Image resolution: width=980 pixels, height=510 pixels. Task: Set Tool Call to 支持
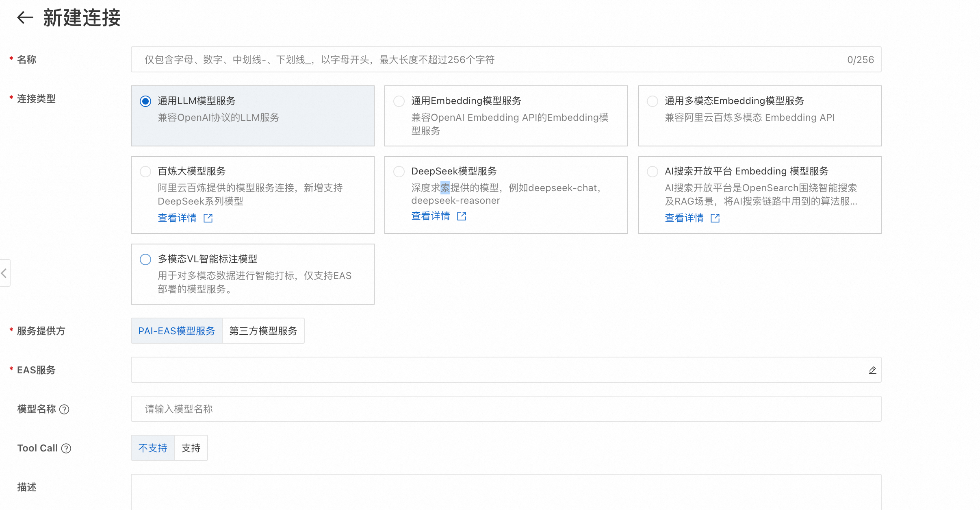(191, 448)
